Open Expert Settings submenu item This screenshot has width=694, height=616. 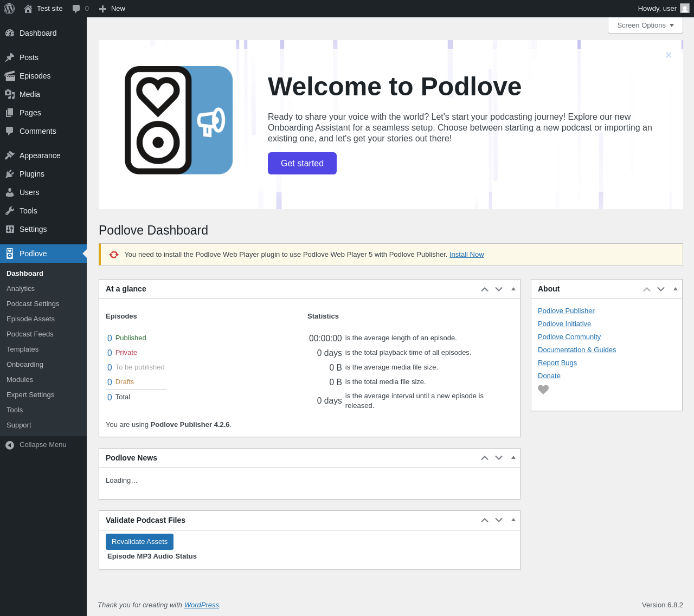30,395
